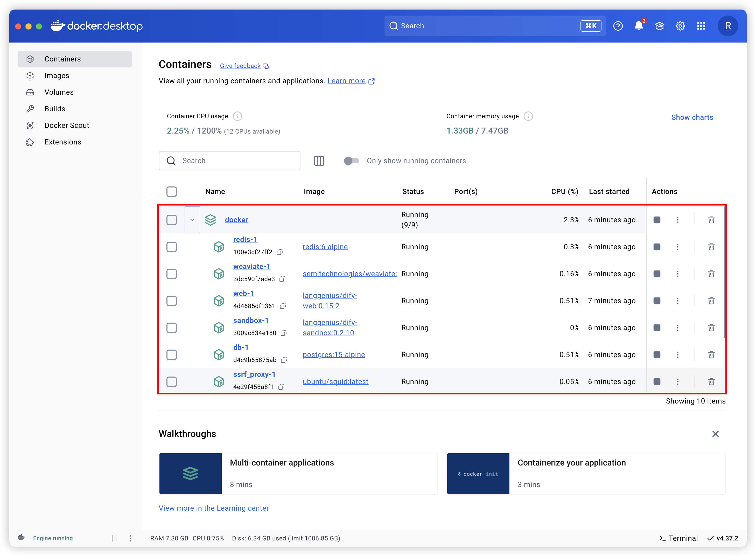Open sandbox-1 container actions menu

[677, 328]
